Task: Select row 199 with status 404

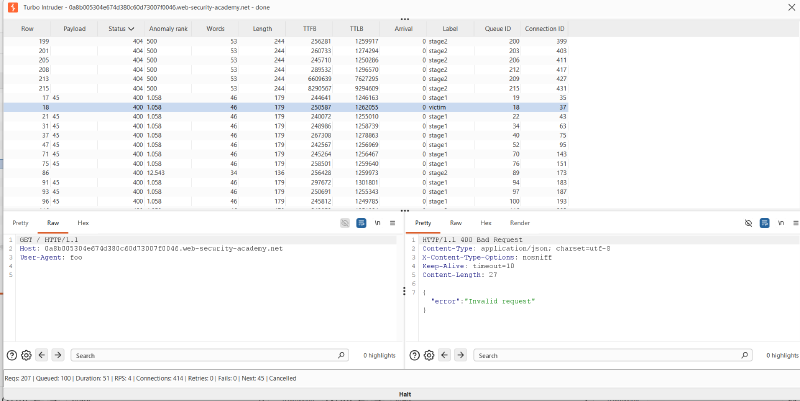Action: [286, 41]
